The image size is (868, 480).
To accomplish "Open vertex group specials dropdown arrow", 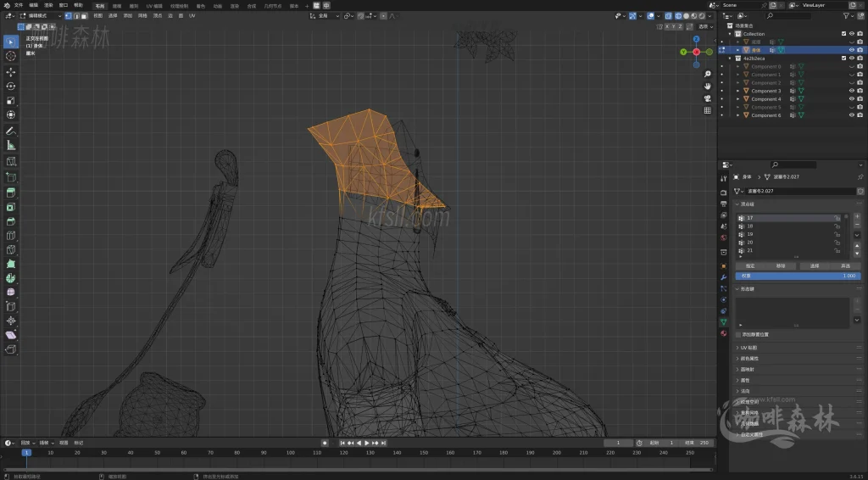I will [857, 235].
